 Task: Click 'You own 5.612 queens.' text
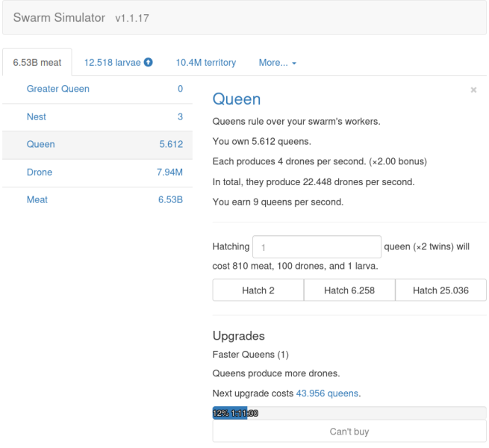point(261,142)
